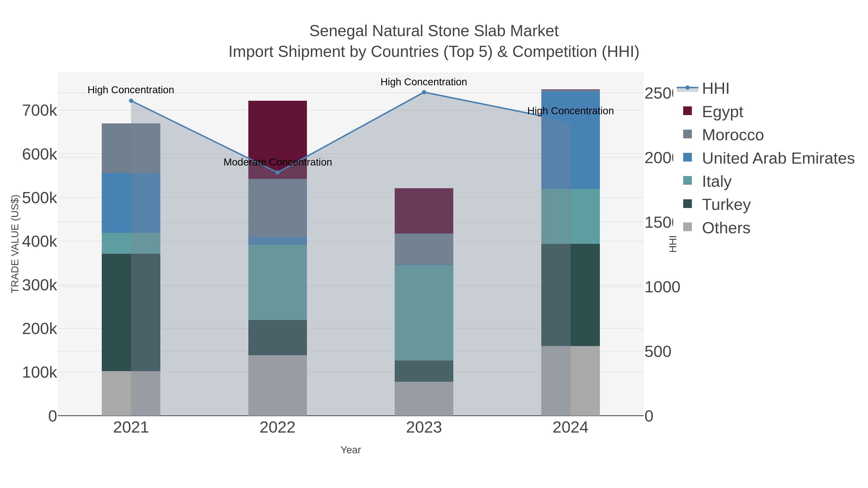Click the United Arab Emirates blue swatch

pyautogui.click(x=687, y=157)
